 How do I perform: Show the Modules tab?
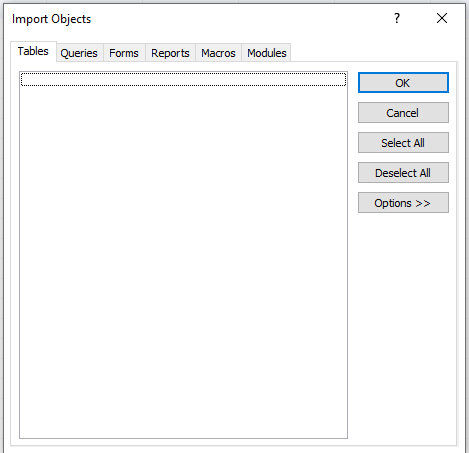tap(267, 53)
